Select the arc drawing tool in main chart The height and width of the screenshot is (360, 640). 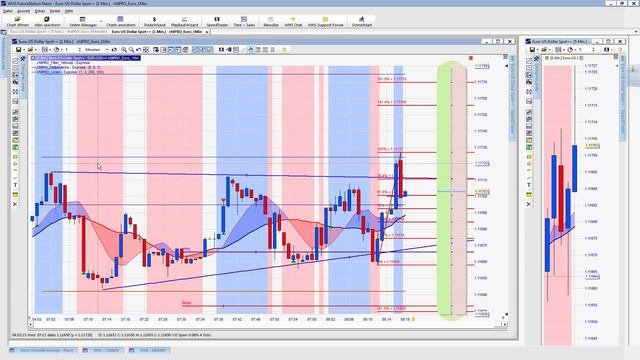click(x=15, y=171)
